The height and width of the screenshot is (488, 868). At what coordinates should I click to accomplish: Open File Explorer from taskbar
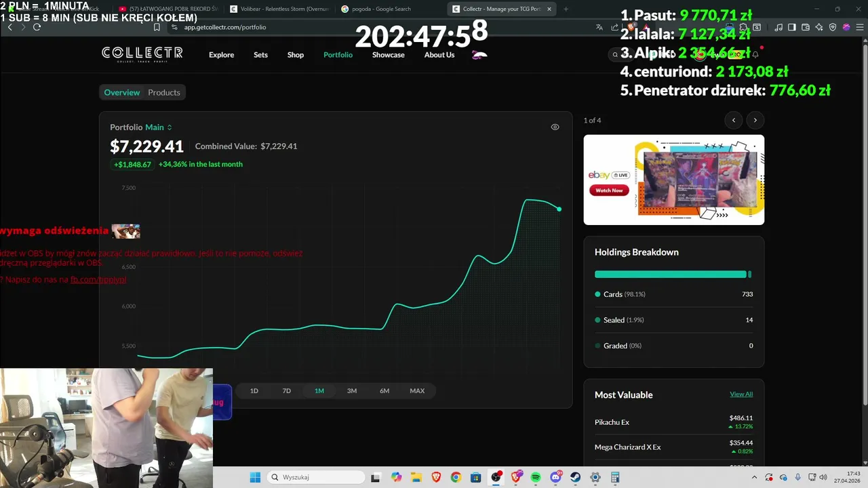[x=416, y=477]
